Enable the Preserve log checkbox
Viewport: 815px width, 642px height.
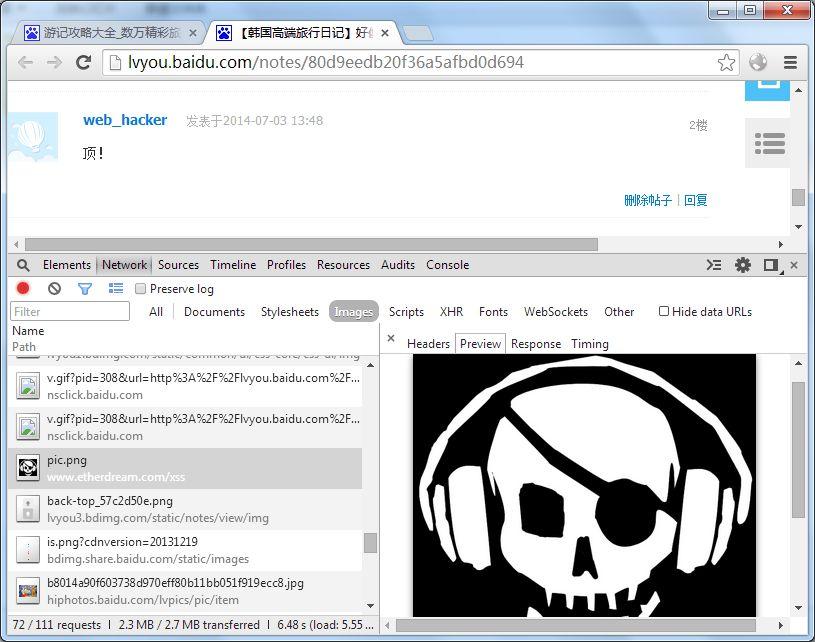(x=141, y=289)
